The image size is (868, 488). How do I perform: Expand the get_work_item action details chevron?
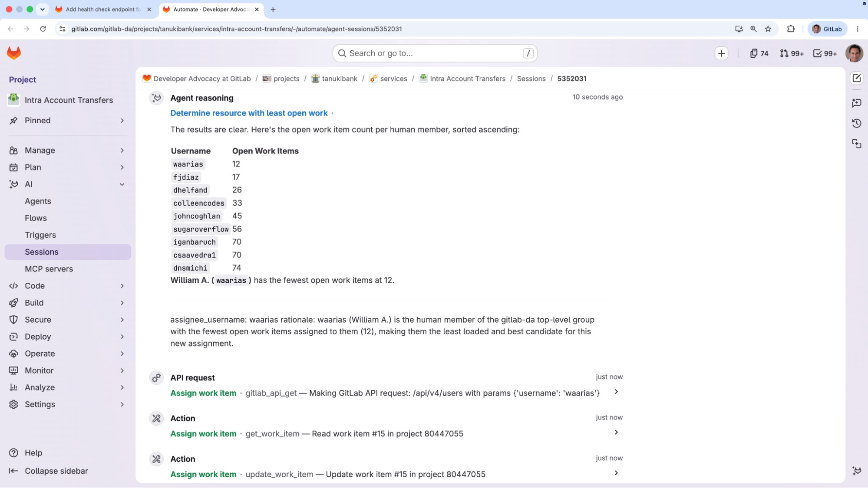tap(616, 432)
